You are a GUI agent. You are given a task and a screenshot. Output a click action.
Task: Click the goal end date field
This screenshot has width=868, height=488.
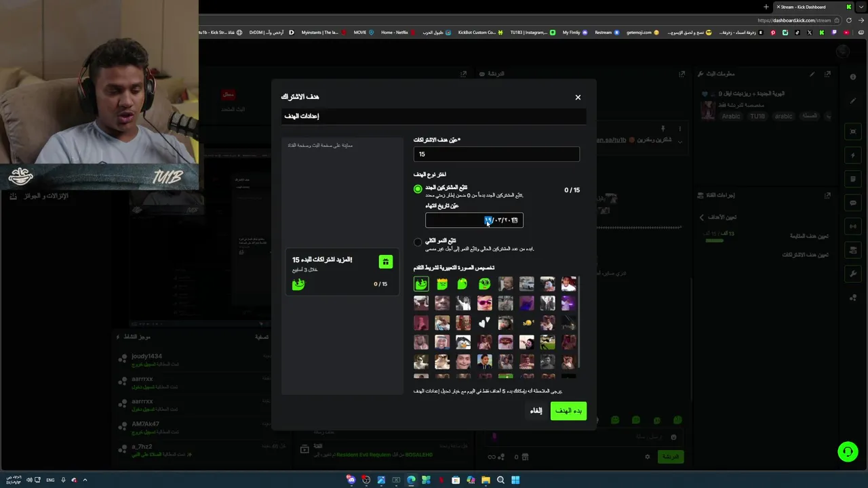474,220
